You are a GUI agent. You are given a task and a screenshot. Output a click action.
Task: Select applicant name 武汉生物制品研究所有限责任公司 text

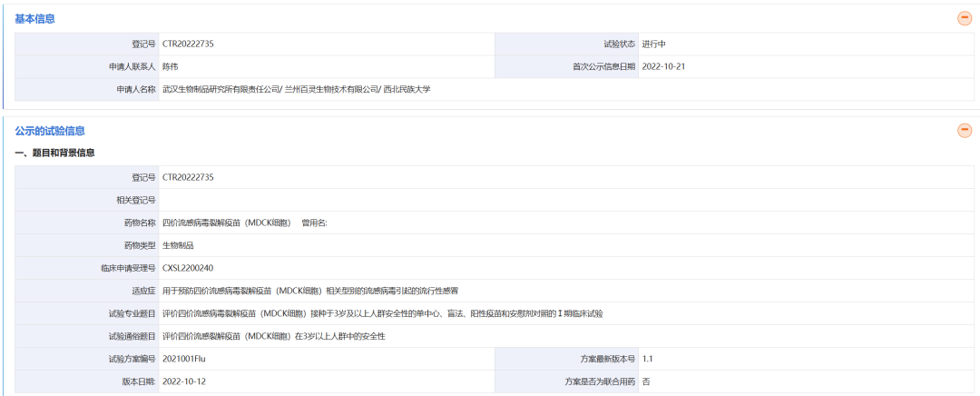(x=220, y=89)
